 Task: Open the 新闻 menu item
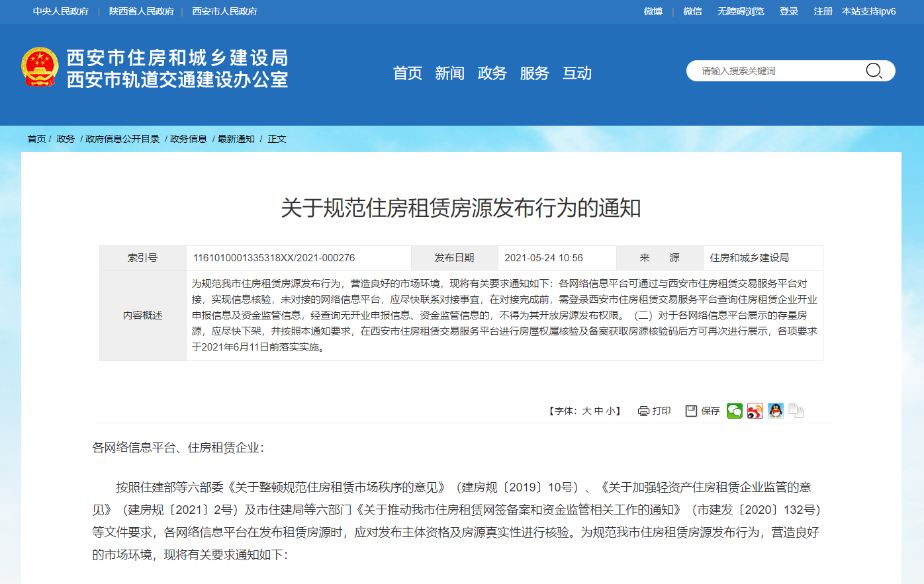[450, 73]
